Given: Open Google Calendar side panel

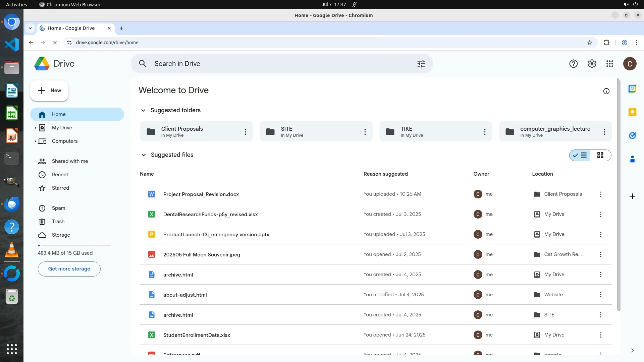Looking at the screenshot, I should click(x=632, y=89).
